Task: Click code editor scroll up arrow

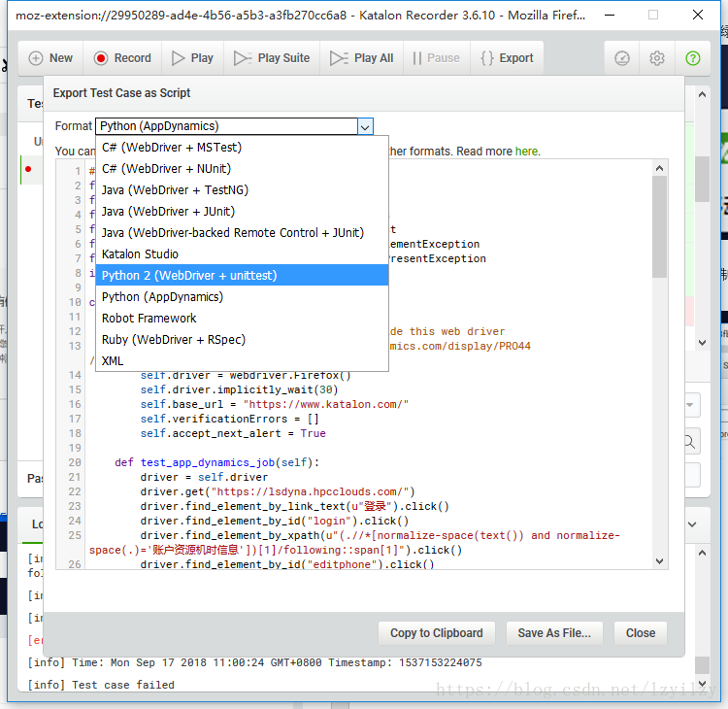Action: click(x=659, y=168)
